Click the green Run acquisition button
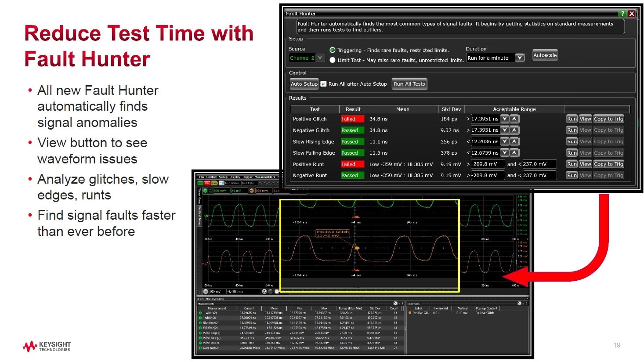 point(200,183)
